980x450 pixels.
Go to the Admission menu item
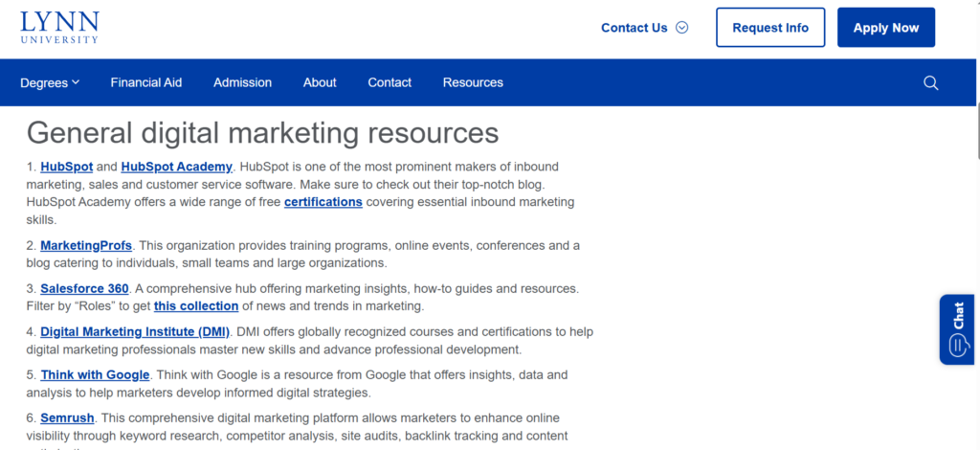tap(242, 82)
